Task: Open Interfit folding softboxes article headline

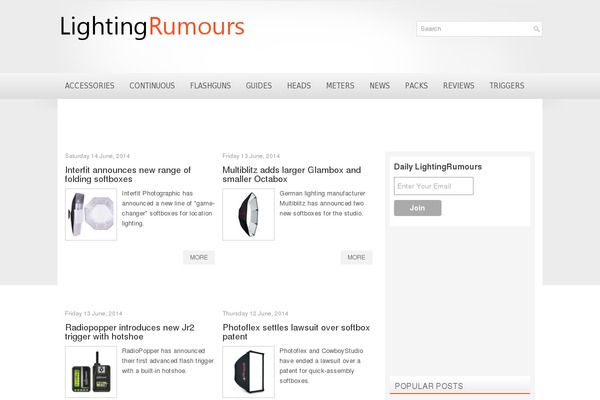Action: tap(128, 175)
